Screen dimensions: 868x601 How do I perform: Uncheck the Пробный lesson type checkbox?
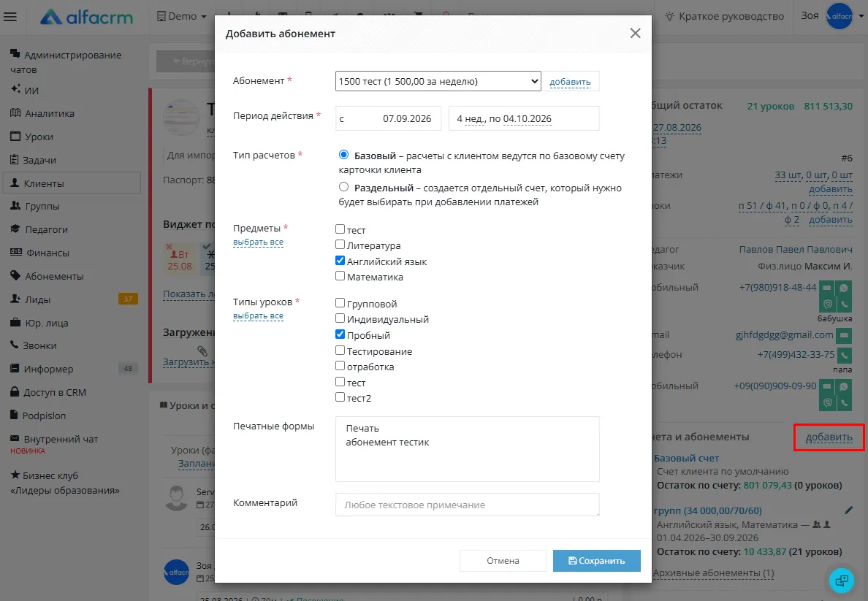click(340, 334)
